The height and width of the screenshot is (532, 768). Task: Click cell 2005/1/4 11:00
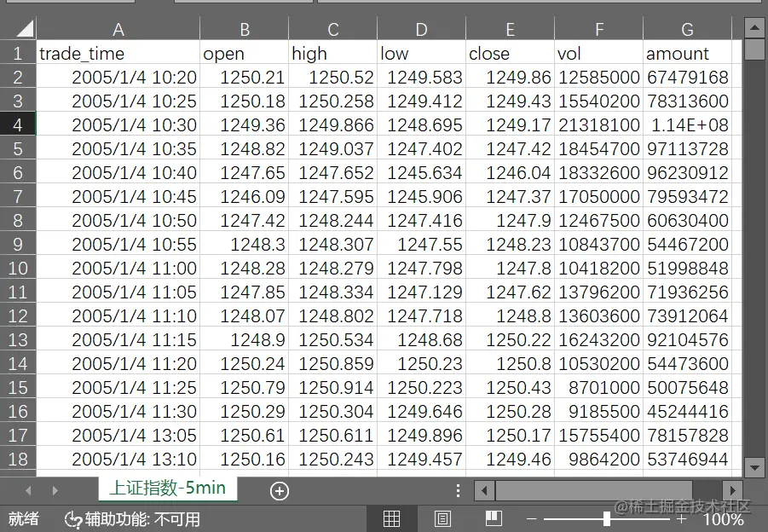tap(118, 268)
